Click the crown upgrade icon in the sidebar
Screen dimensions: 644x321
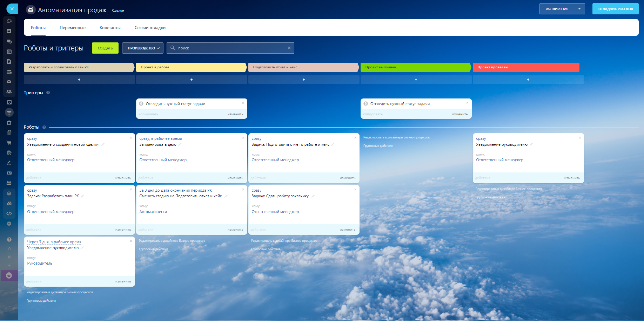point(9,275)
